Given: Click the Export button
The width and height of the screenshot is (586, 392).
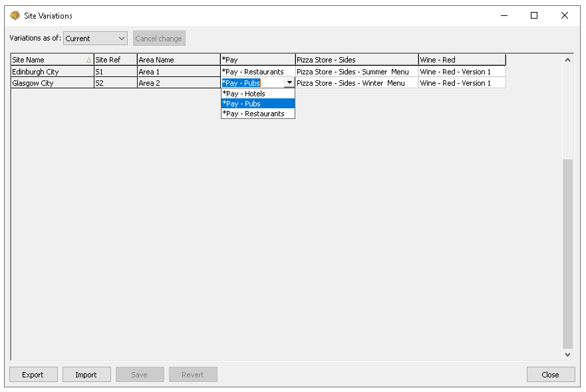Looking at the screenshot, I should point(33,375).
